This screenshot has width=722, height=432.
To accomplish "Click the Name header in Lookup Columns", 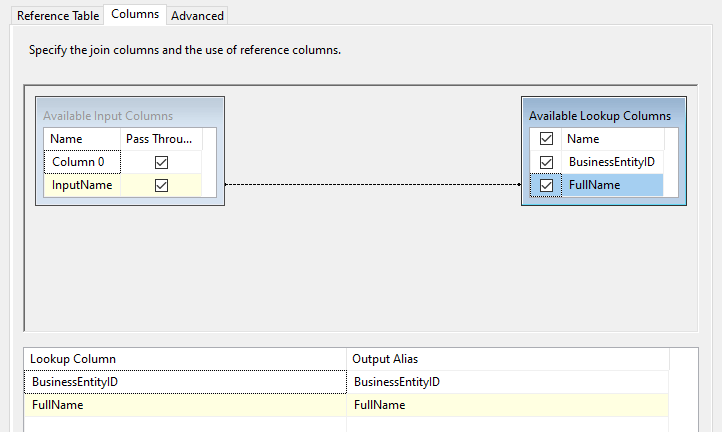I will tap(613, 139).
